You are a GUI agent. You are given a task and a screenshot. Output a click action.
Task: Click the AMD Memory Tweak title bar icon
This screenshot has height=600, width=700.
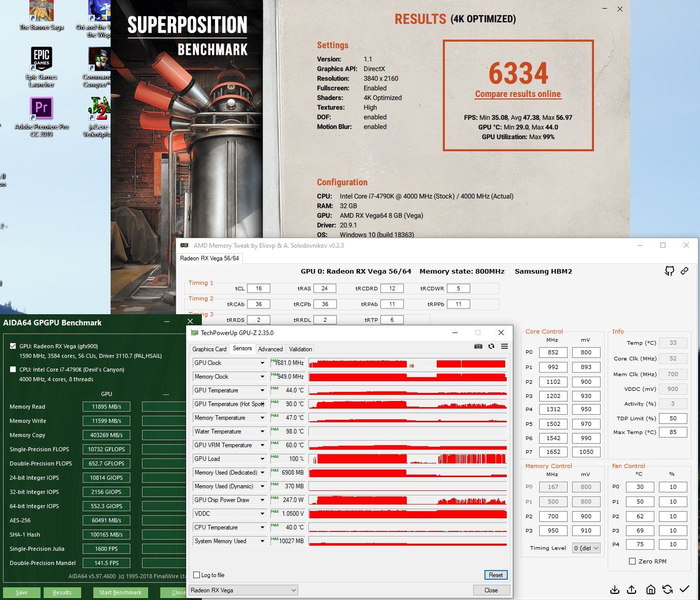click(184, 245)
